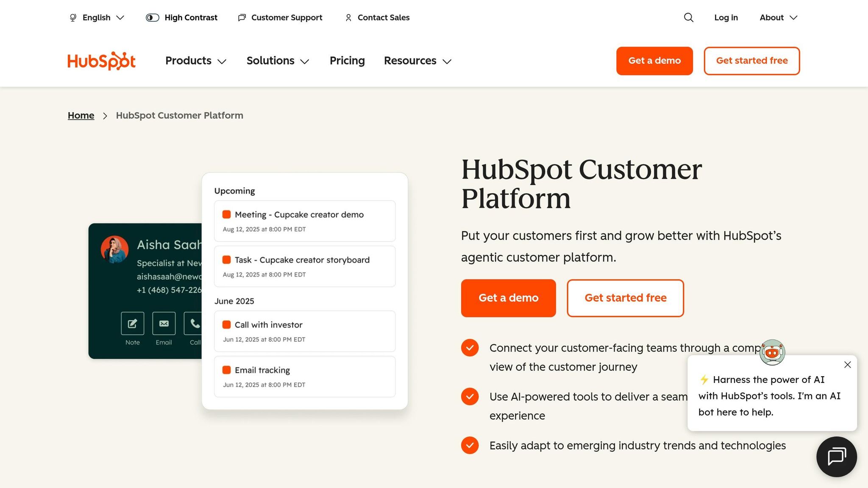The width and height of the screenshot is (868, 488).
Task: Close the AI bot message popup
Action: point(847,365)
